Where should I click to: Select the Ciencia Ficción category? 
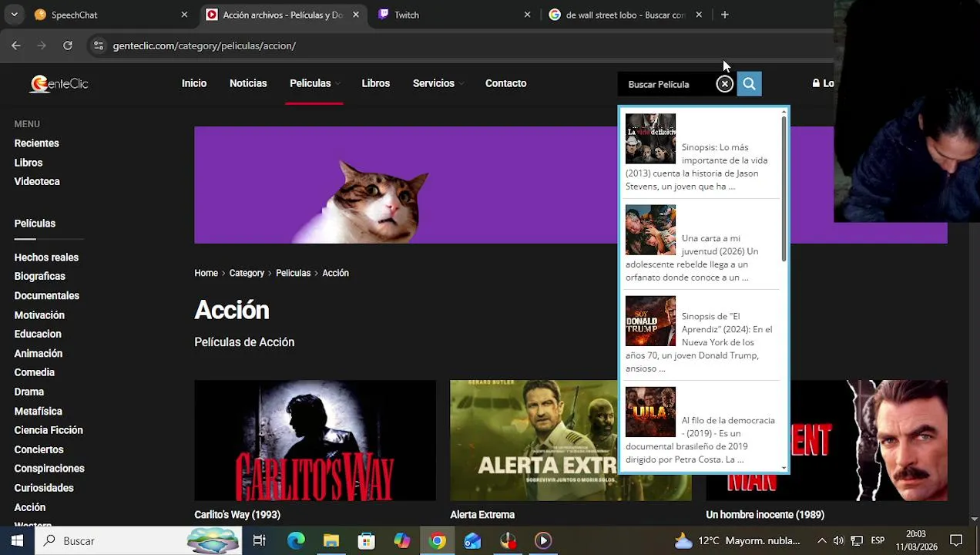[x=49, y=430]
